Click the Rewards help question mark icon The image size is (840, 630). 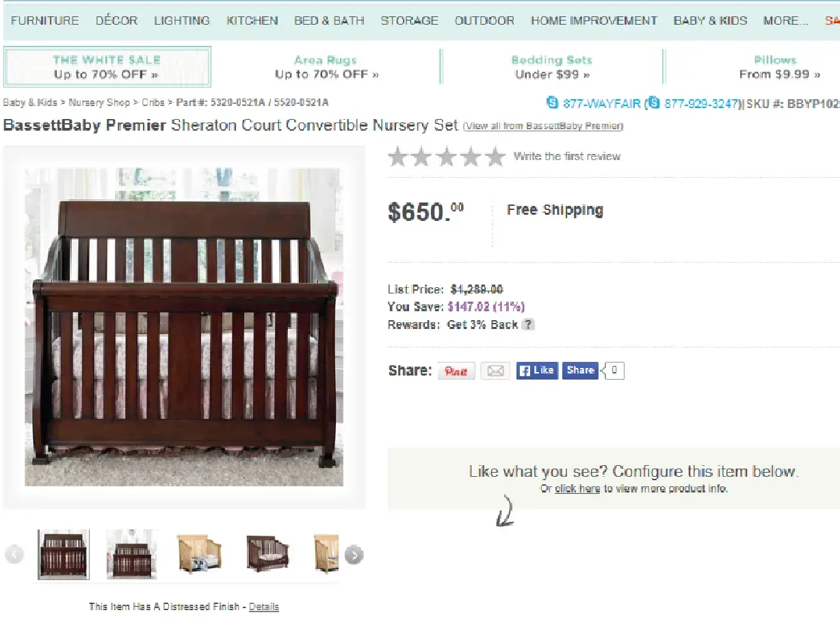tap(528, 325)
